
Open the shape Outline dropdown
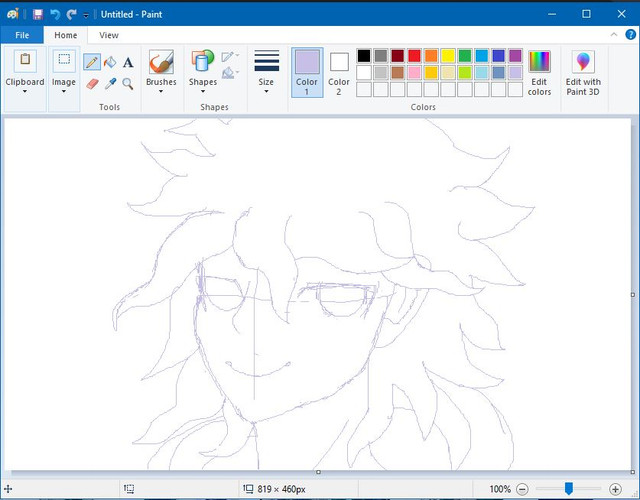[x=231, y=57]
